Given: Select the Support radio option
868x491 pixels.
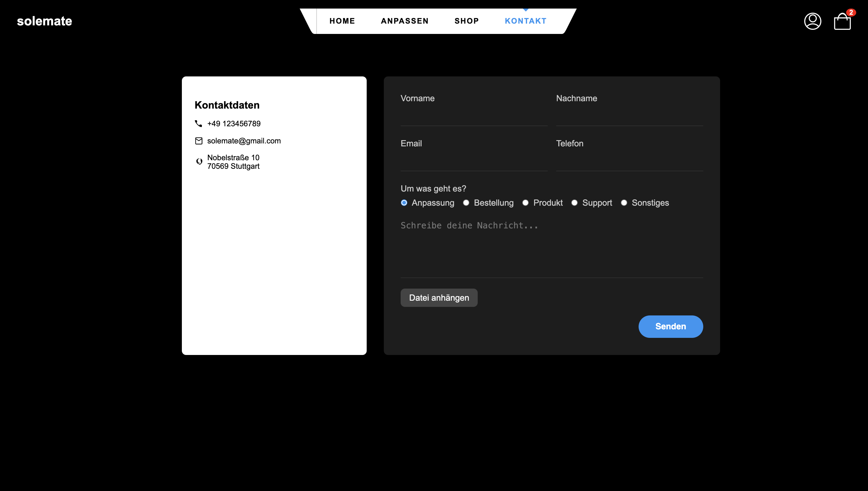Looking at the screenshot, I should coord(574,203).
